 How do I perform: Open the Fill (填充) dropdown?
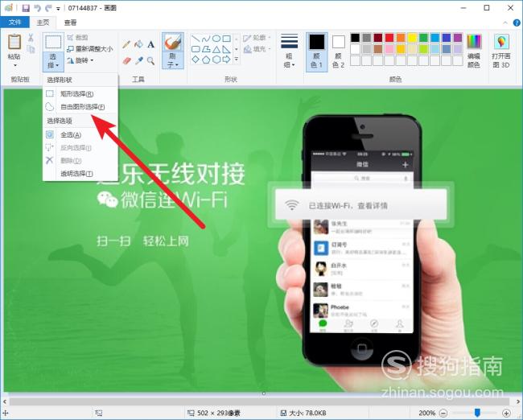[x=257, y=49]
